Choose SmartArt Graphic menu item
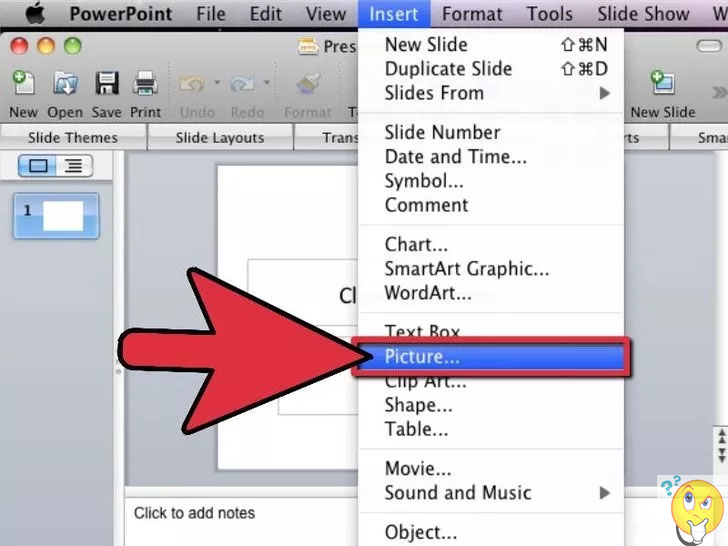 [491, 268]
